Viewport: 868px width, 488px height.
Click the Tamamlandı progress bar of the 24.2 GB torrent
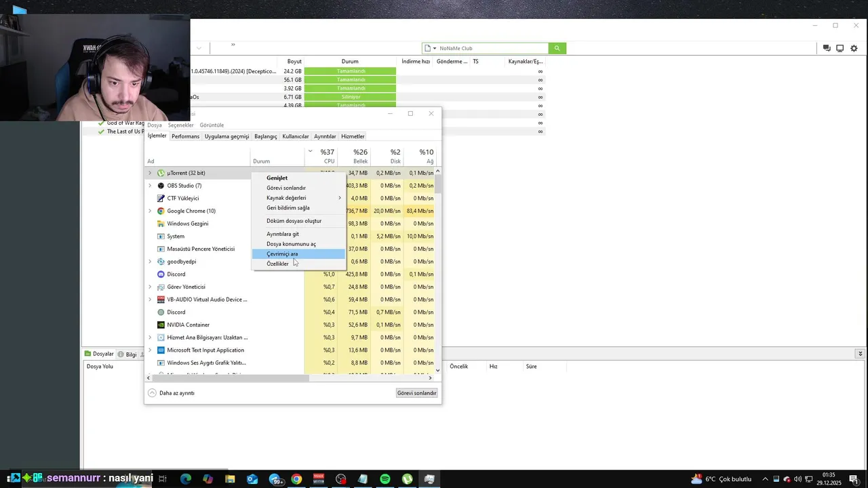(350, 71)
